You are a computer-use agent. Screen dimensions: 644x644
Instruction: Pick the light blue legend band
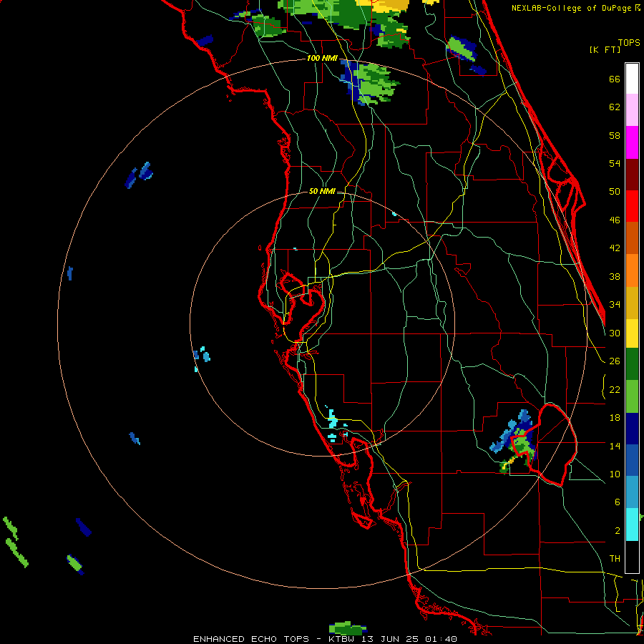[632, 492]
